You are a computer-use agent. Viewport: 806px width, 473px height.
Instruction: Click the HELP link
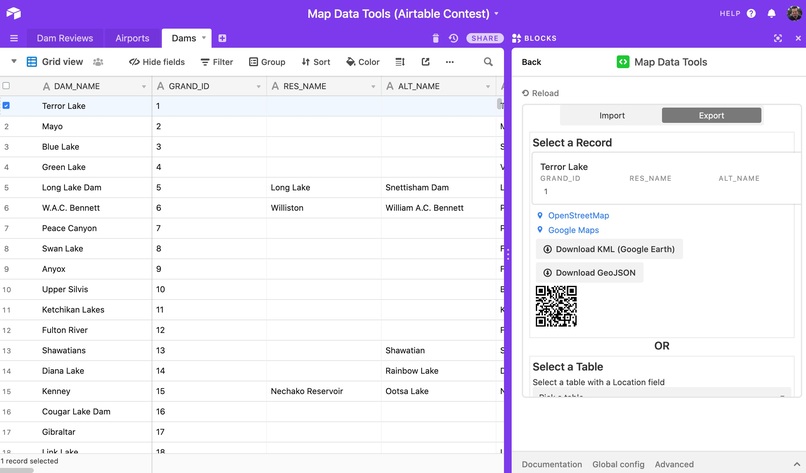tap(729, 13)
